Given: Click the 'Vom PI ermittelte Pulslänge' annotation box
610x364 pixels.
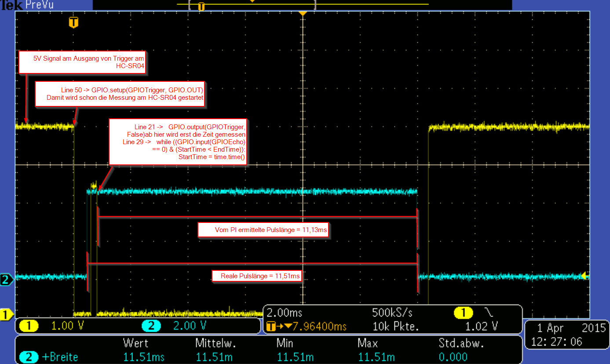Looking at the screenshot, I should (x=263, y=230).
